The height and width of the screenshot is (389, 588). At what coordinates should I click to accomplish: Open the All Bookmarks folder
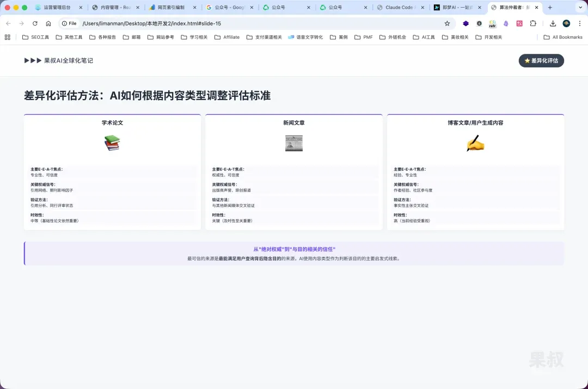(x=563, y=37)
